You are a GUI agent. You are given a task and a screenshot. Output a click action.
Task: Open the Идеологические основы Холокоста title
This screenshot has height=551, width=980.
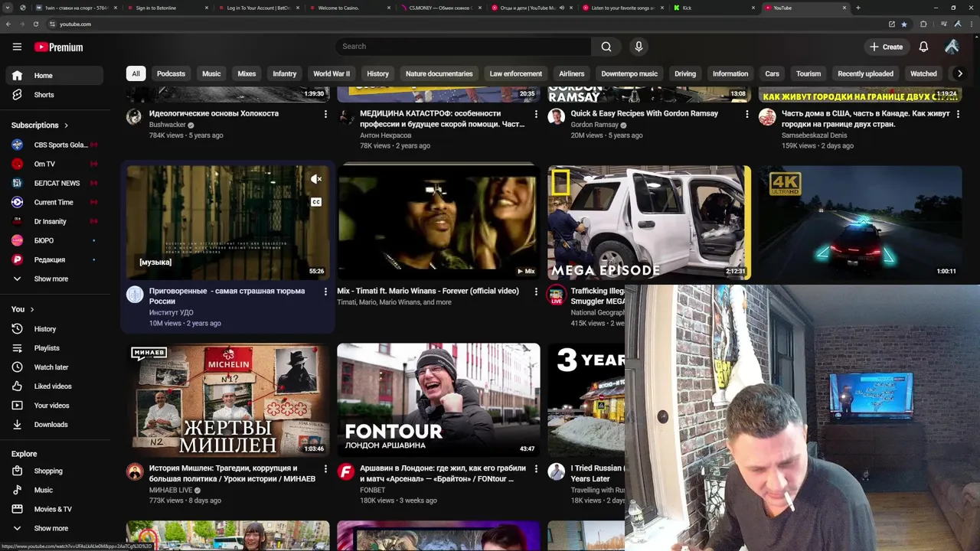214,113
